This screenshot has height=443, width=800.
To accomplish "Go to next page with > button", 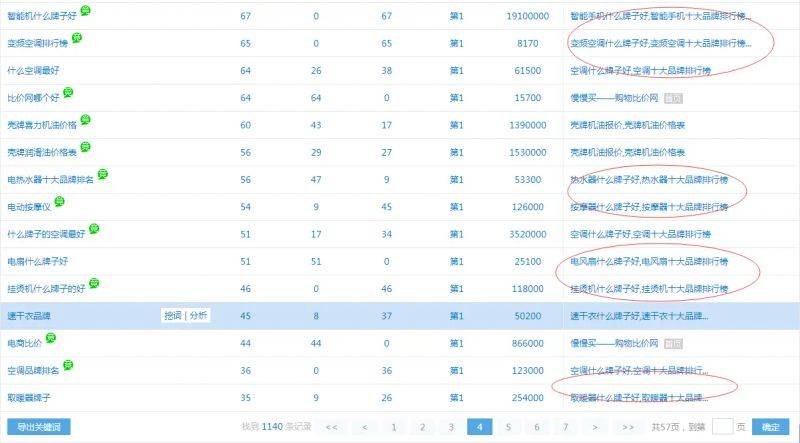I will pos(595,427).
